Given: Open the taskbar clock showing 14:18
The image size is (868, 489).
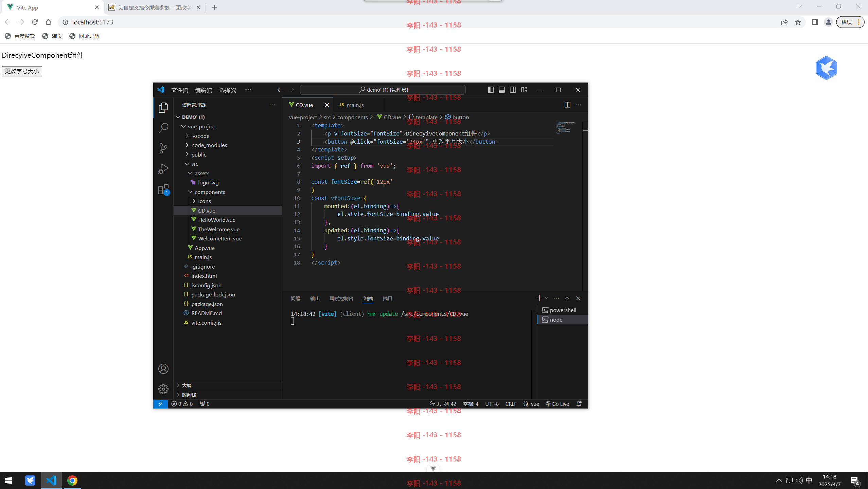Looking at the screenshot, I should [830, 481].
